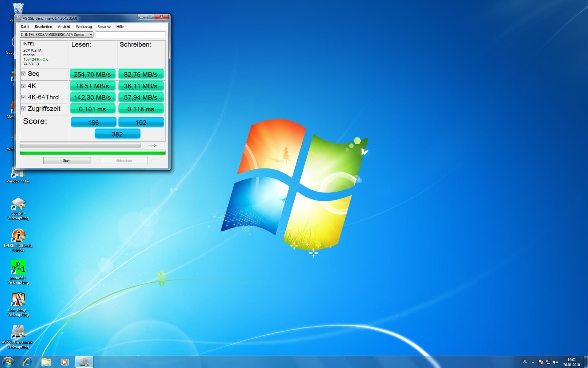Click the green overall progress bar
Screen dimensions: 588x368
tap(93, 152)
